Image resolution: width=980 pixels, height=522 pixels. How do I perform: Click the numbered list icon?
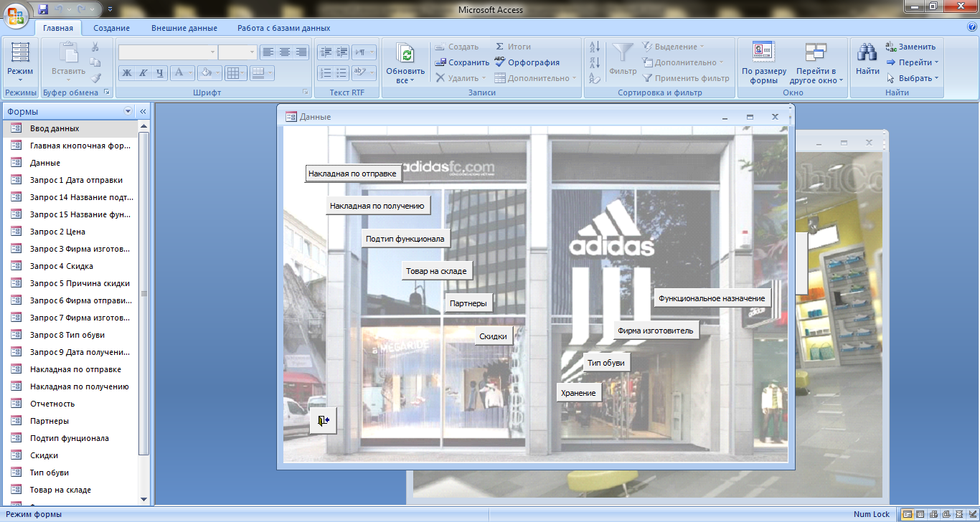pos(326,72)
